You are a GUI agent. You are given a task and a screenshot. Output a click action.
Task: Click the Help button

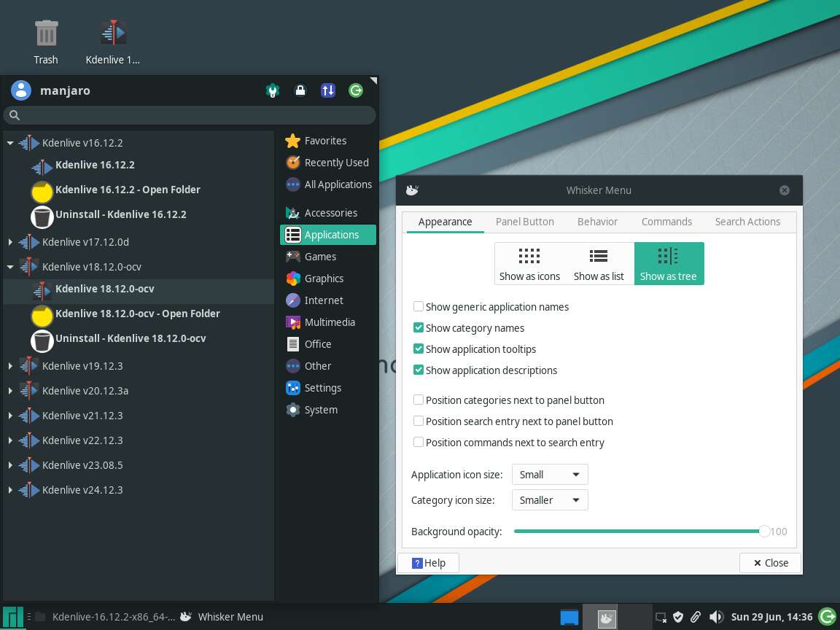pos(428,563)
